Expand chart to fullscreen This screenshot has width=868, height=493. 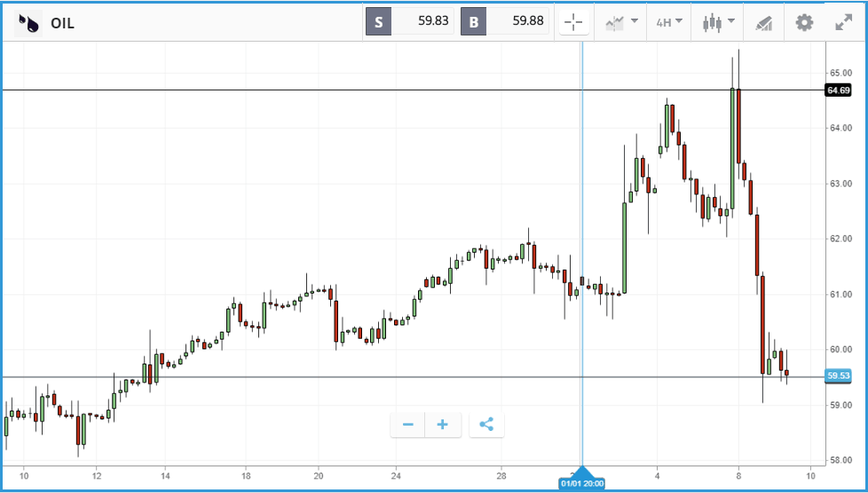[x=844, y=23]
